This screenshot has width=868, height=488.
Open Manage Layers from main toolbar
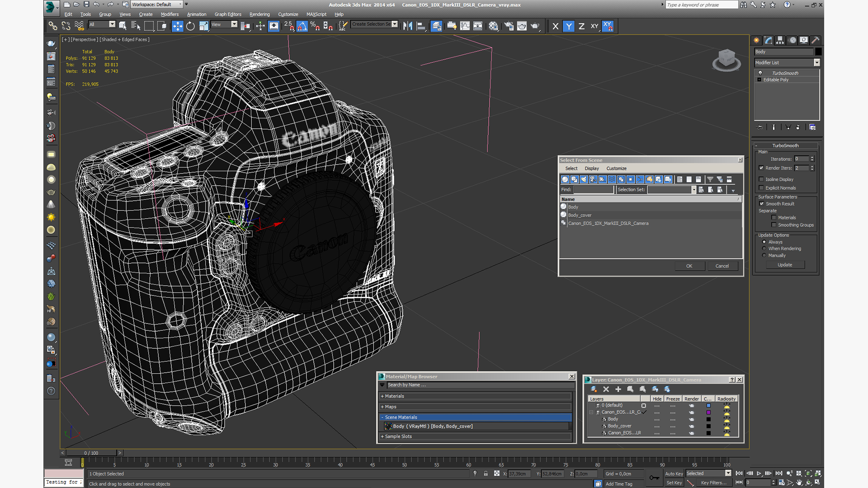tap(436, 26)
